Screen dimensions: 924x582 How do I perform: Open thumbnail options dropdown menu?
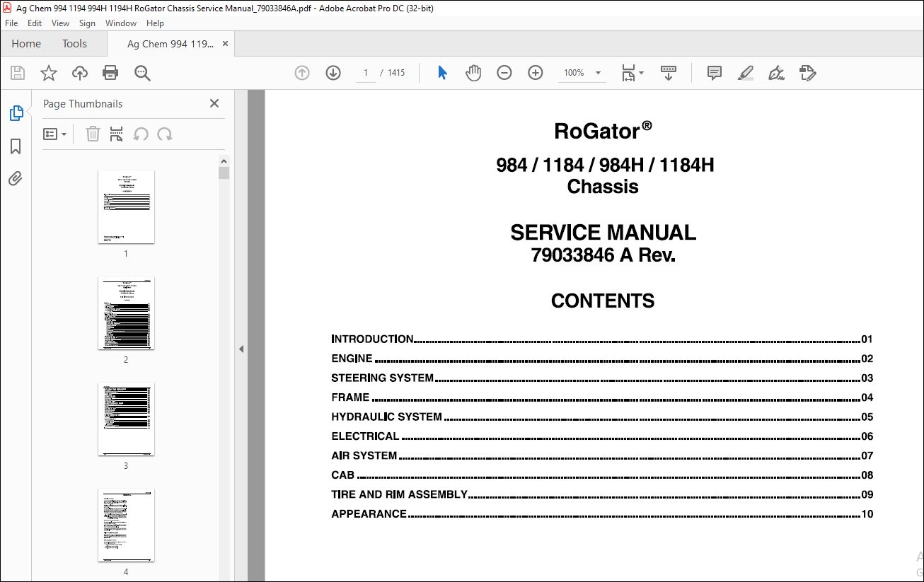[55, 134]
